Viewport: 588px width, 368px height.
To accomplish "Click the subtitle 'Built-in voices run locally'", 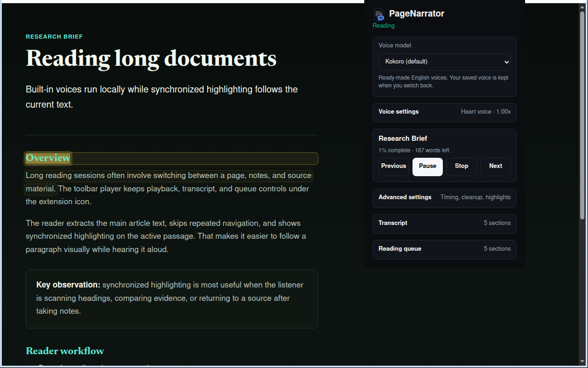I will tap(162, 97).
